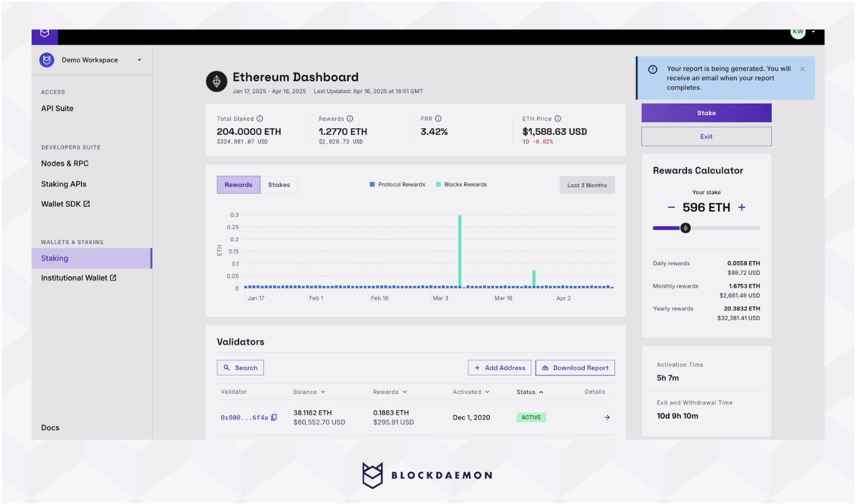The height and width of the screenshot is (504, 856).
Task: Switch to the Stakes chart tab
Action: [279, 185]
